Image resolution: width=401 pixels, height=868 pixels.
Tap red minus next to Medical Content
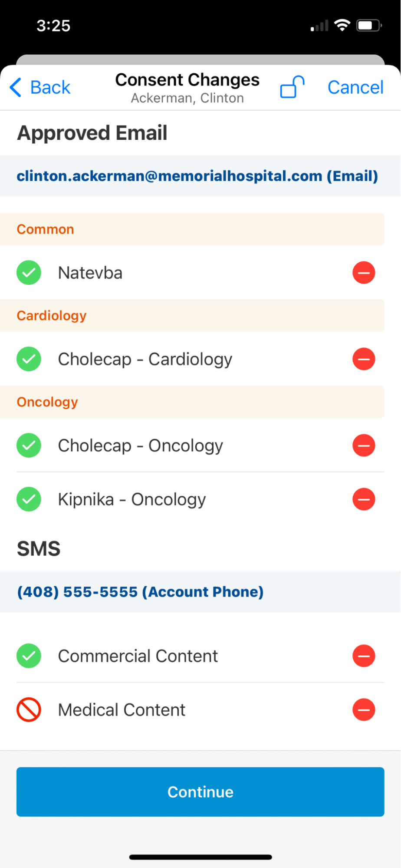click(363, 710)
